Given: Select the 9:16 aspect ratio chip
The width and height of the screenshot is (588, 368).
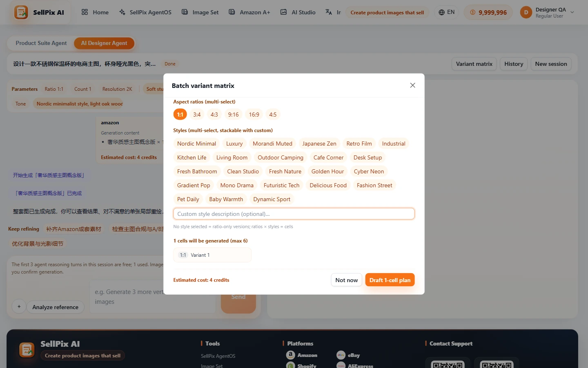Looking at the screenshot, I should coord(233,114).
